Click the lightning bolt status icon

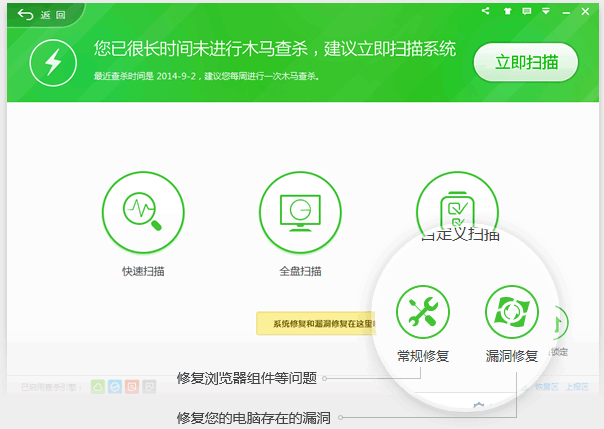click(53, 62)
